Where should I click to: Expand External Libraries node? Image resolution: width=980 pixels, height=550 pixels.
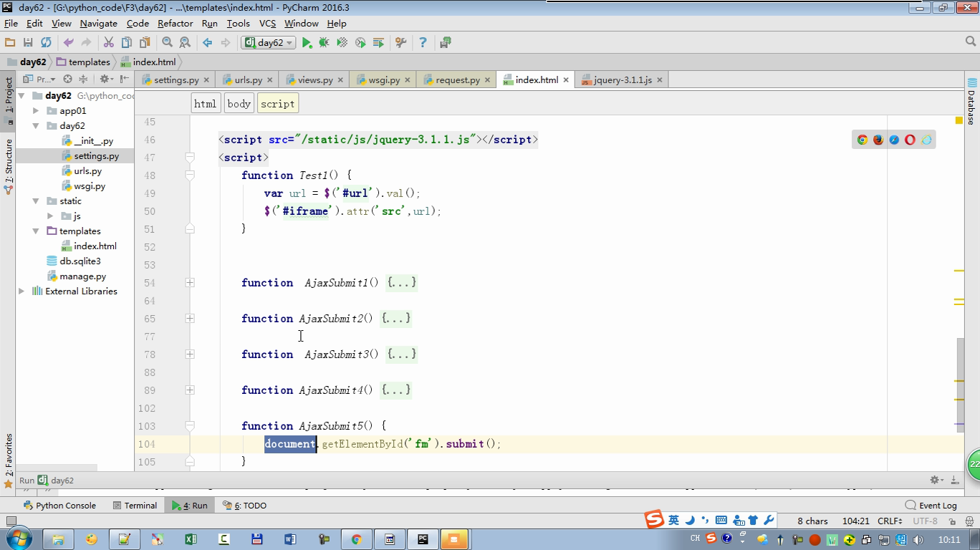pos(21,291)
